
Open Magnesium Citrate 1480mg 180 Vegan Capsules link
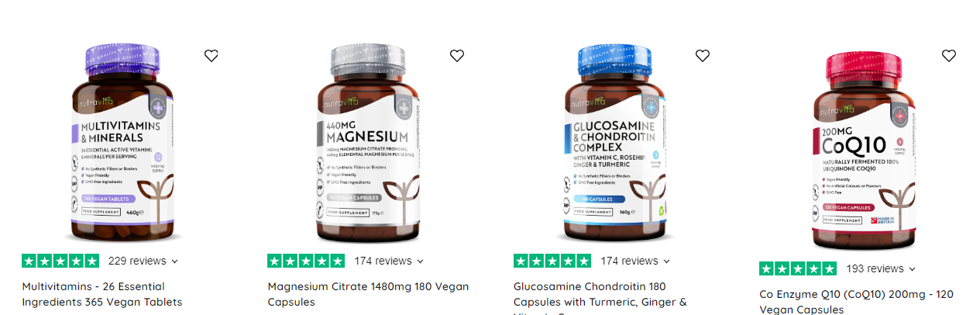click(368, 294)
